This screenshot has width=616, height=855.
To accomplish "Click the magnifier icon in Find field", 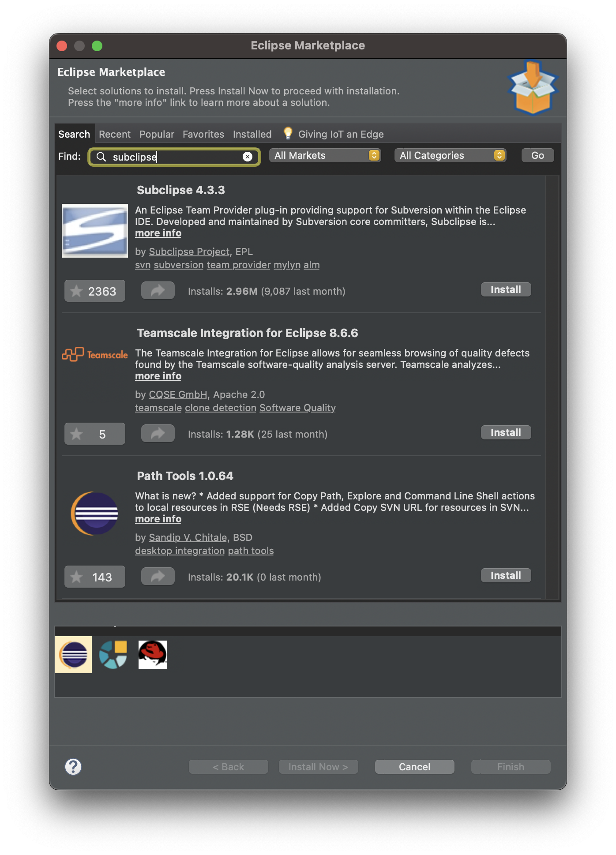I will tap(101, 157).
